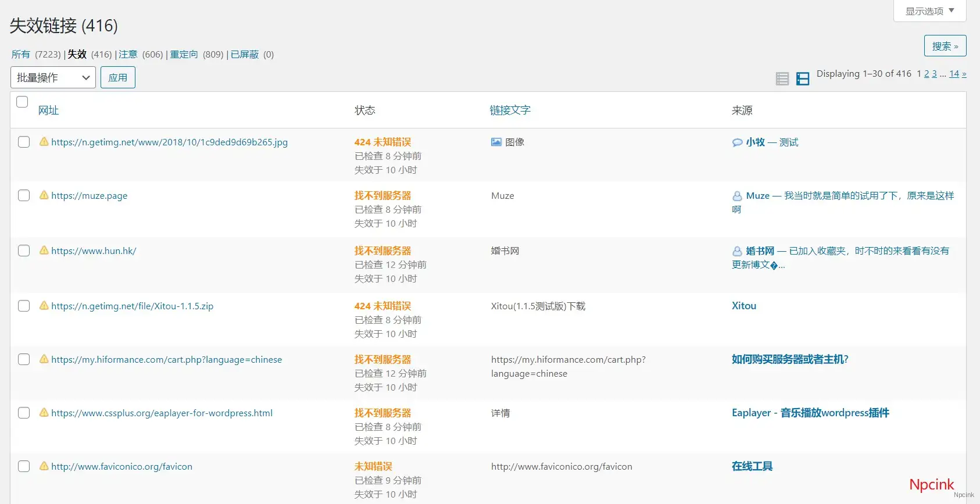Image resolution: width=980 pixels, height=504 pixels.
Task: Click the 应用 apply button
Action: pyautogui.click(x=118, y=77)
